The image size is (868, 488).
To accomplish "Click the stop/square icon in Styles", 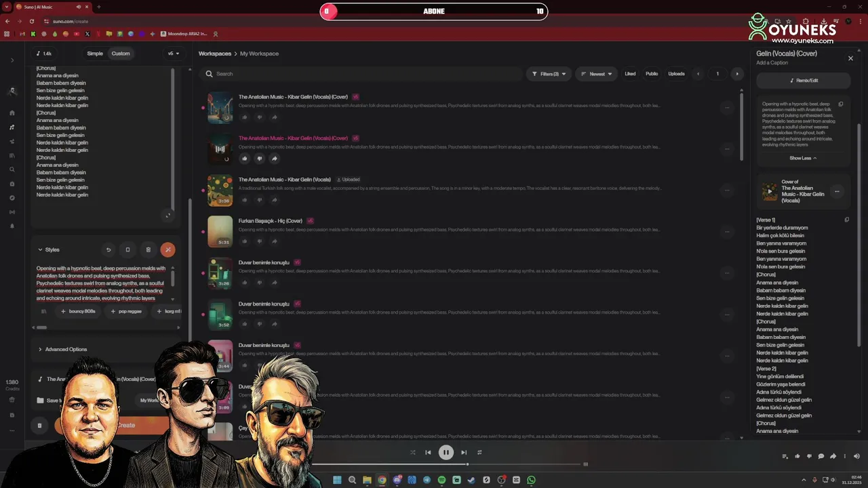I will click(x=127, y=249).
